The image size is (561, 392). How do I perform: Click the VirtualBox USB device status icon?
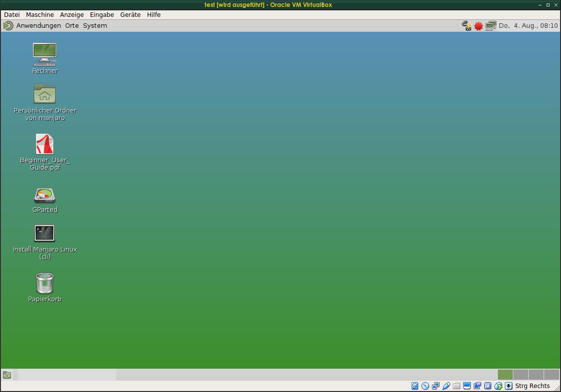tap(446, 386)
